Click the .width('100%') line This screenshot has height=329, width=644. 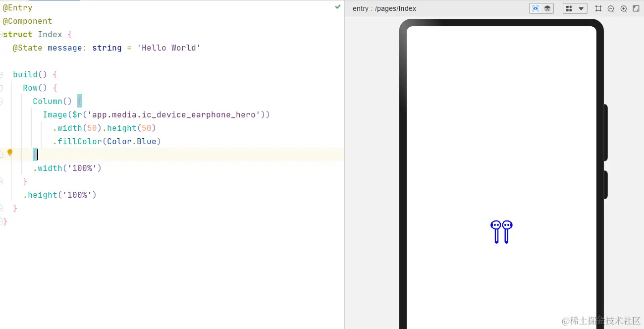click(67, 168)
